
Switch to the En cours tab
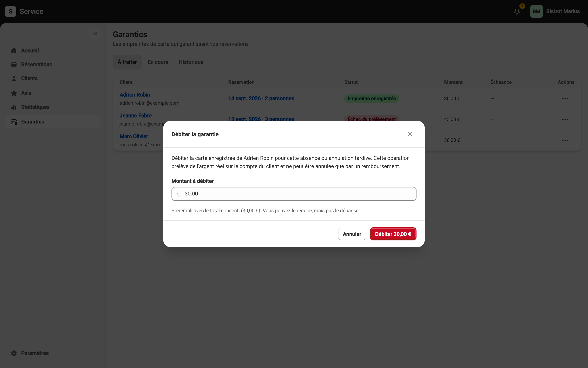(x=158, y=62)
